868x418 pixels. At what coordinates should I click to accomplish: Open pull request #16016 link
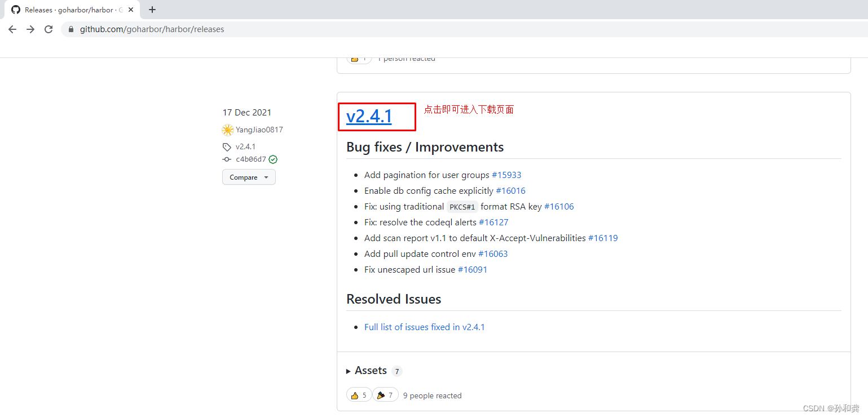510,191
